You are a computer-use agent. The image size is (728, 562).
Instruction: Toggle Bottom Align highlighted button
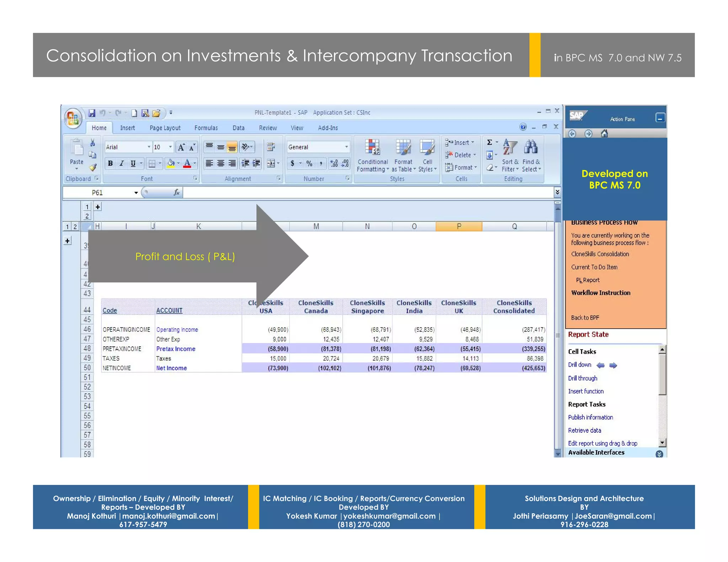pyautogui.click(x=232, y=147)
